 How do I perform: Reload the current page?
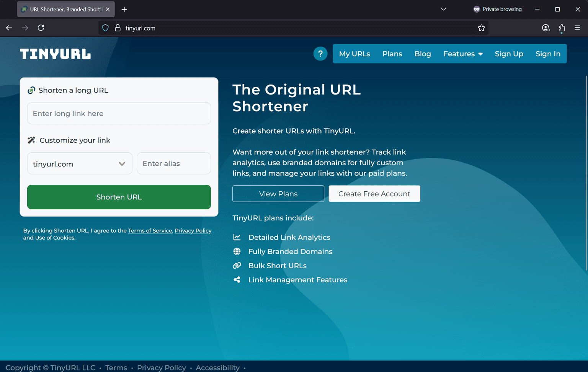41,28
